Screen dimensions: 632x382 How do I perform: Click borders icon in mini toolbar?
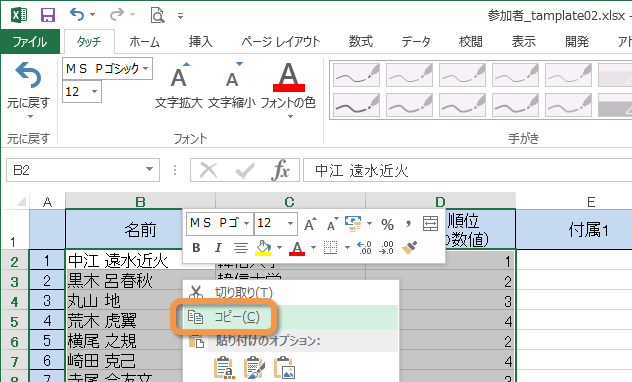(331, 247)
